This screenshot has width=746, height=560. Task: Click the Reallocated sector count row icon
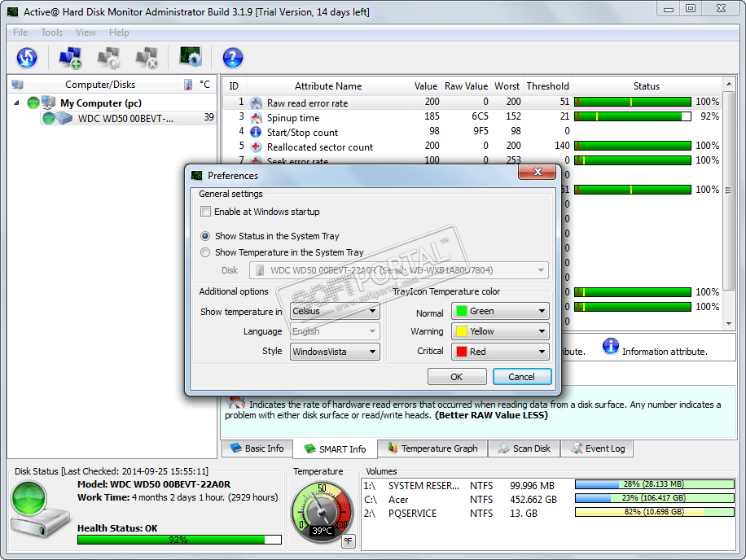coord(256,147)
